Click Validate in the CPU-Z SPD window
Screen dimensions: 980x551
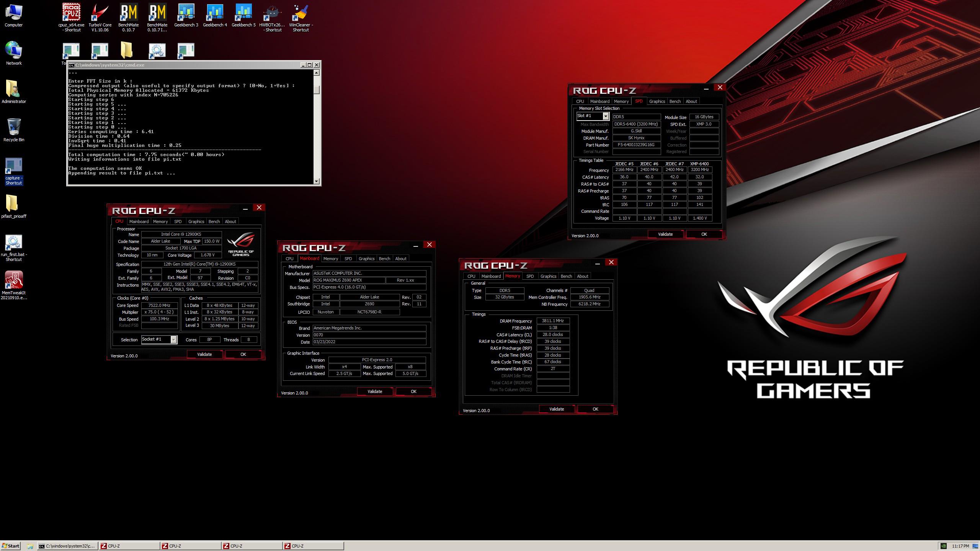tap(665, 234)
